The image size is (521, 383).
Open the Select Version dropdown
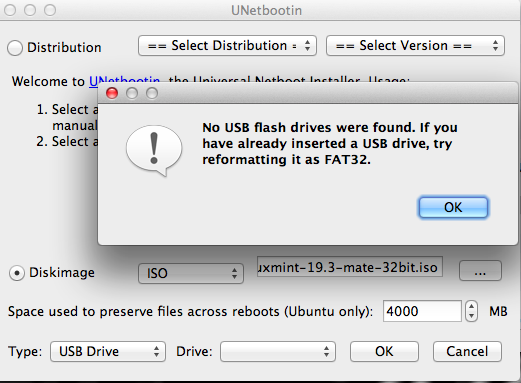pyautogui.click(x=415, y=46)
